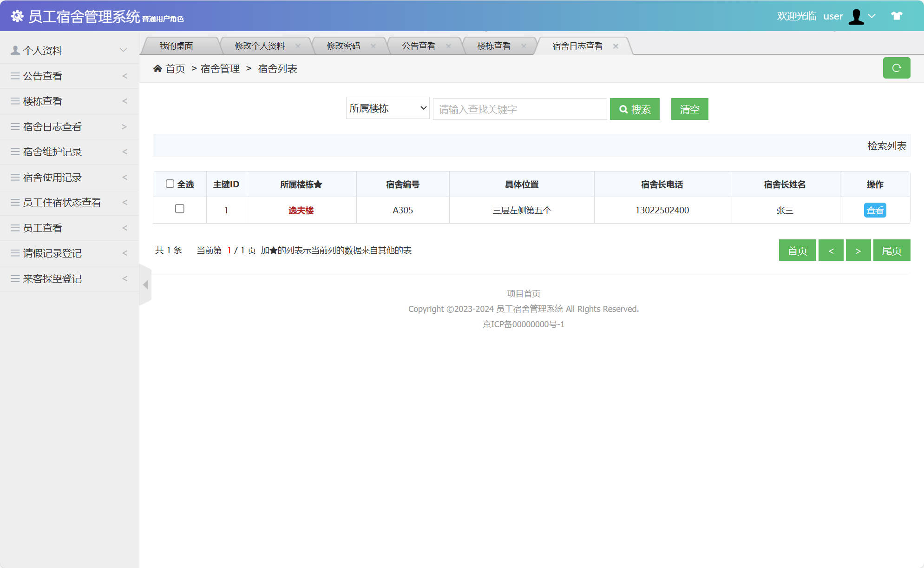924x568 pixels.
Task: Open the 项目首页 footer link
Action: point(523,293)
